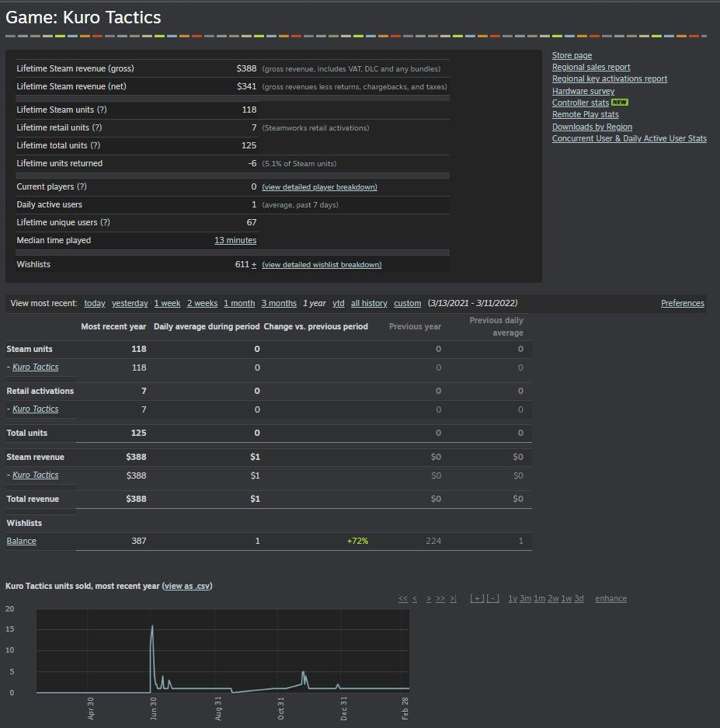Screen dimensions: 720x728
Task: Select the 'yesterday' time range
Action: 130,303
